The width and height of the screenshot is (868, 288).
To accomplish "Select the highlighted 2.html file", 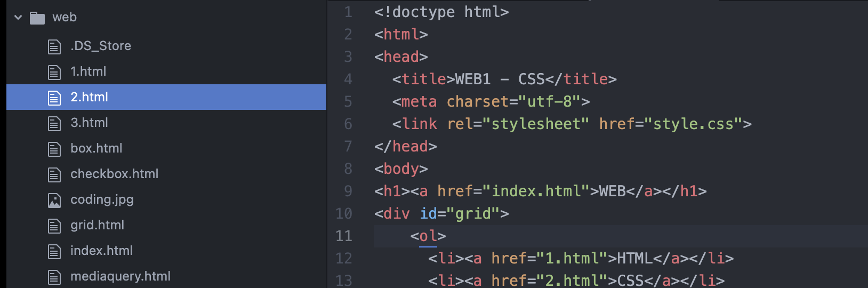I will pos(166,97).
